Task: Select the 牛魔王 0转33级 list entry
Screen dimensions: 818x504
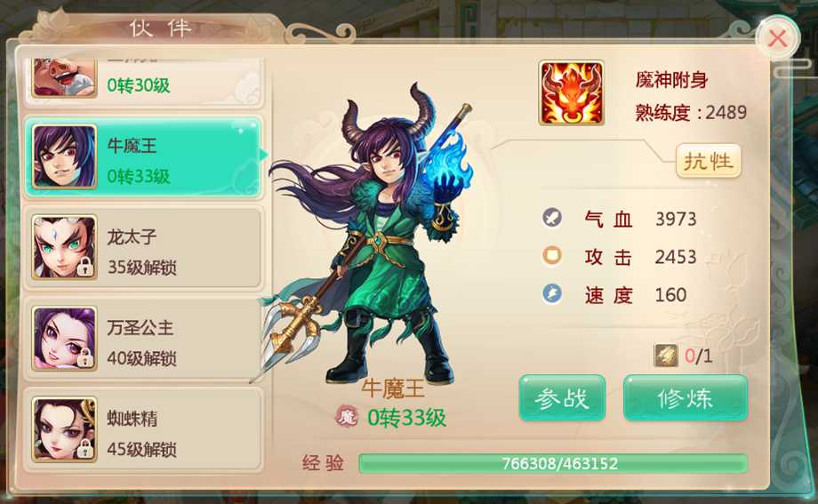Action: pyautogui.click(x=143, y=157)
